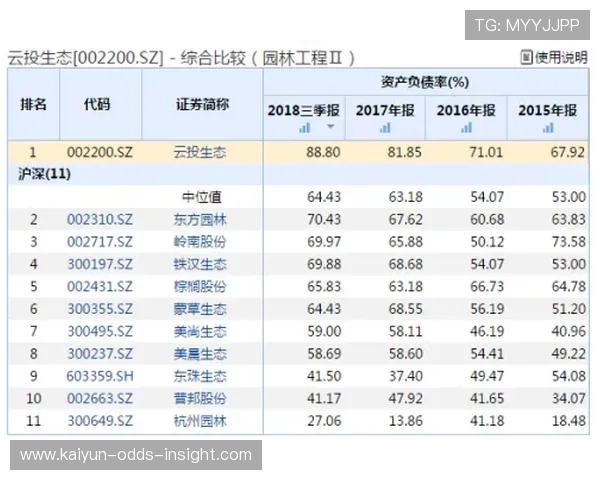This screenshot has height=480, width=600.
Task: Open stock code link 002717.SZ
Action: pyautogui.click(x=100, y=242)
